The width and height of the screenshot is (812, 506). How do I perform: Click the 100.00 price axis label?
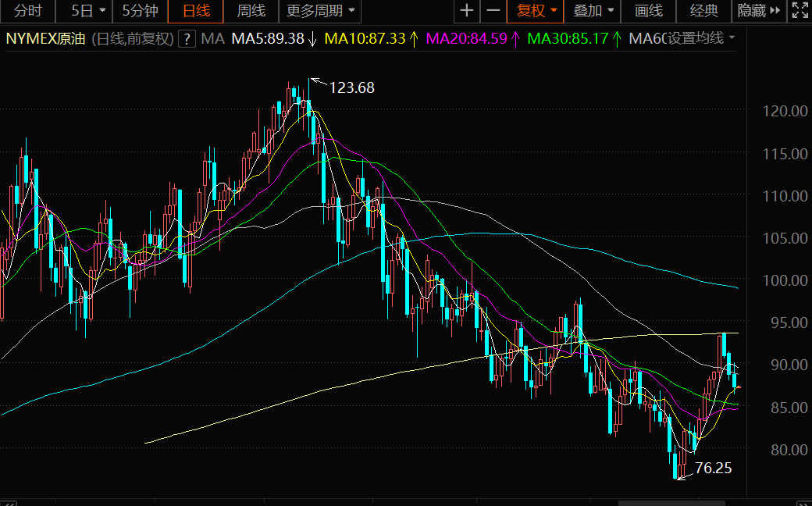(x=785, y=280)
